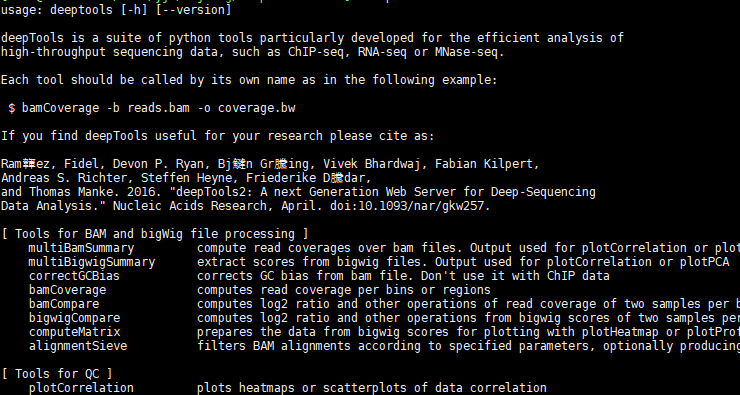Click the word multiBamSummary in tools list
Image resolution: width=740 pixels, height=395 pixels.
pyautogui.click(x=81, y=248)
